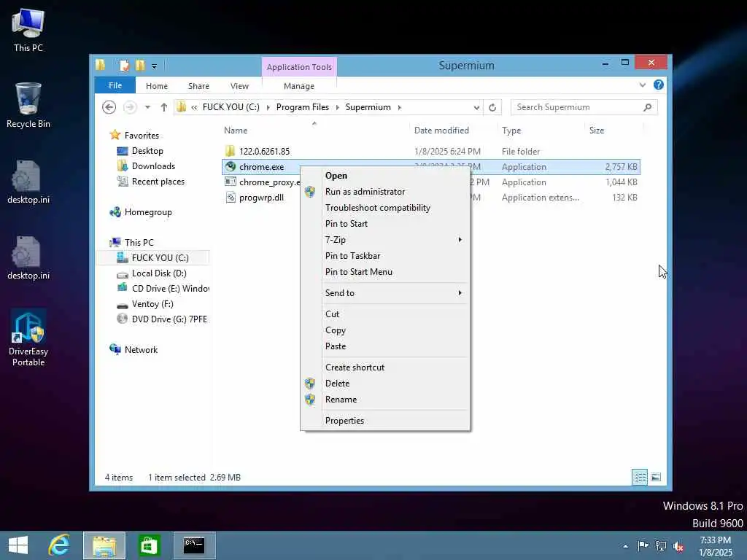Choose Delete from the context menu
The height and width of the screenshot is (560, 747).
point(337,384)
